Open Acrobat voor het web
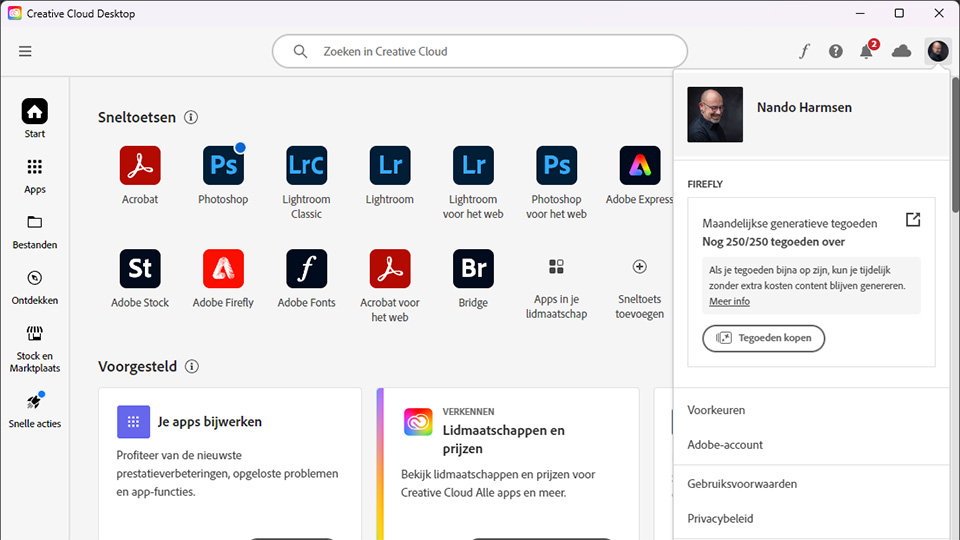Image resolution: width=960 pixels, height=540 pixels. pos(390,286)
